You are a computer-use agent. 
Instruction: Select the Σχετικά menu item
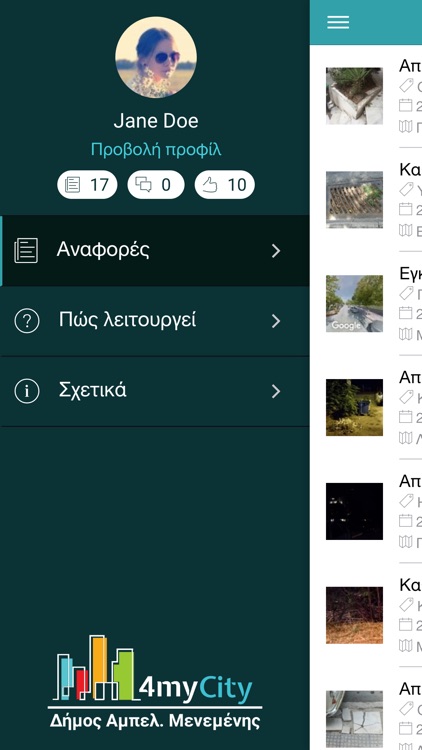coord(155,391)
